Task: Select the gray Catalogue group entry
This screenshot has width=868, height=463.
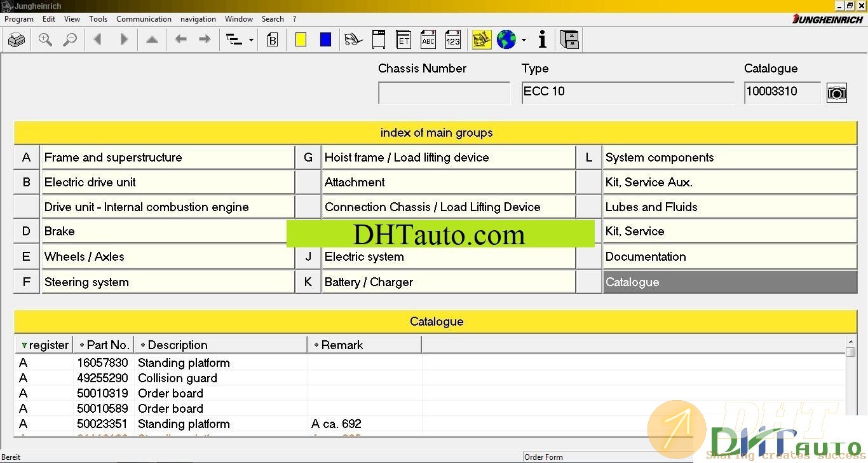Action: coord(730,282)
